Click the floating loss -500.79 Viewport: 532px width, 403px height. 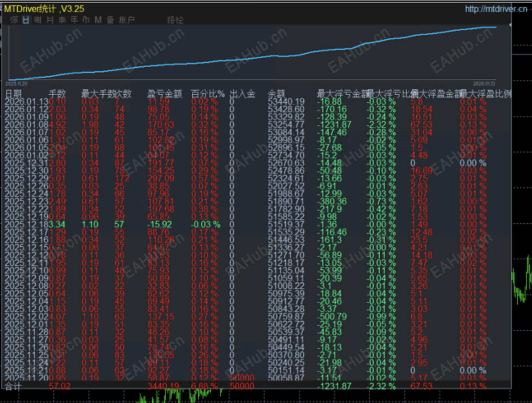pyautogui.click(x=332, y=316)
